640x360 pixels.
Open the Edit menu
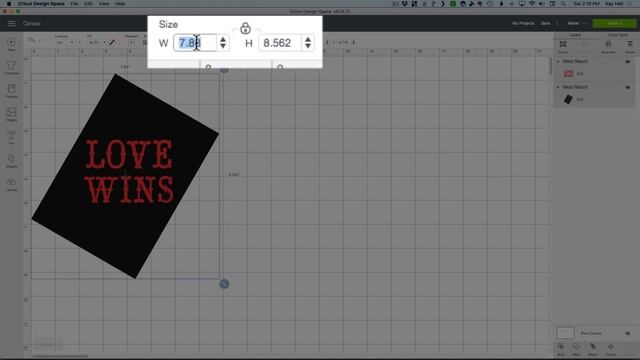coord(88,4)
